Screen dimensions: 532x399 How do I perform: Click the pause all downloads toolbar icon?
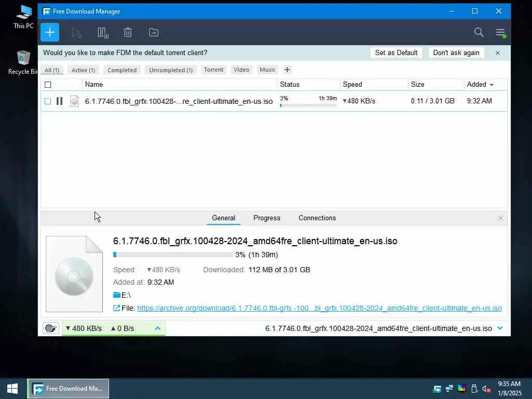(x=103, y=33)
